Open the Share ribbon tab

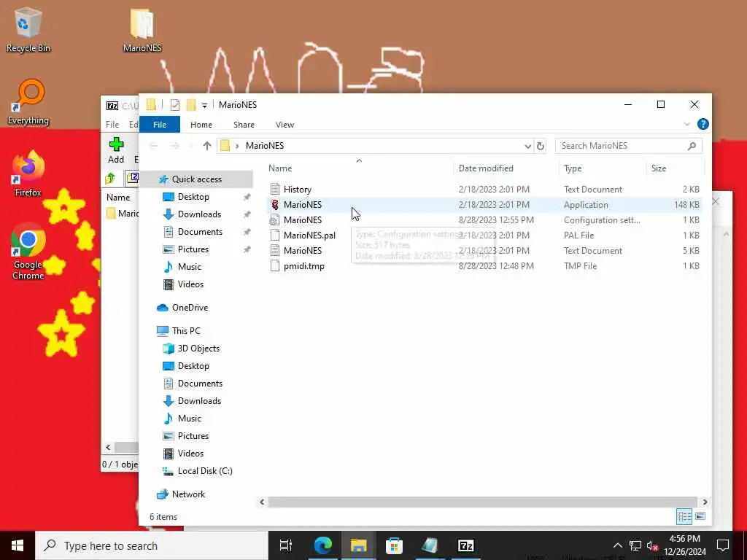click(244, 125)
